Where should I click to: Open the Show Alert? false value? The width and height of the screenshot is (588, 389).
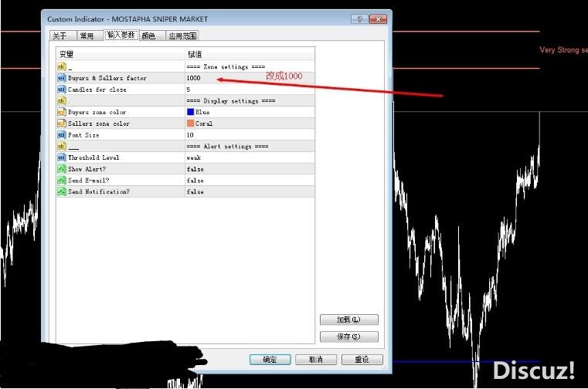coord(195,169)
